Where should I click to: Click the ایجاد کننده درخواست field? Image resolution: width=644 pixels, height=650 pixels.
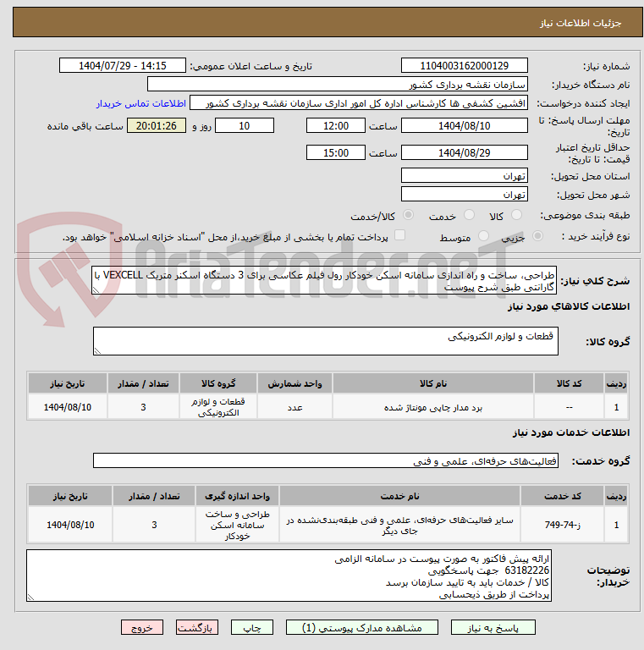click(359, 103)
